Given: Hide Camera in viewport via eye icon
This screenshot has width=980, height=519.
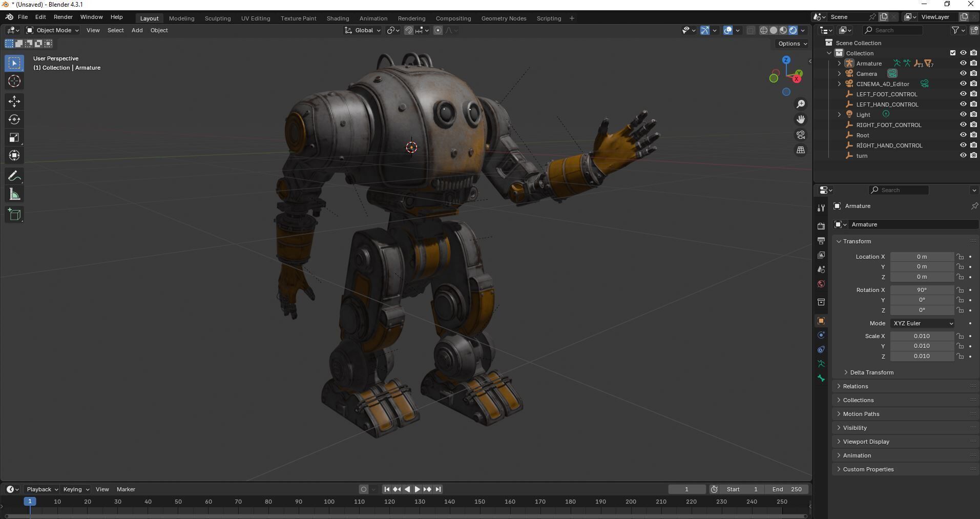Looking at the screenshot, I should [963, 74].
